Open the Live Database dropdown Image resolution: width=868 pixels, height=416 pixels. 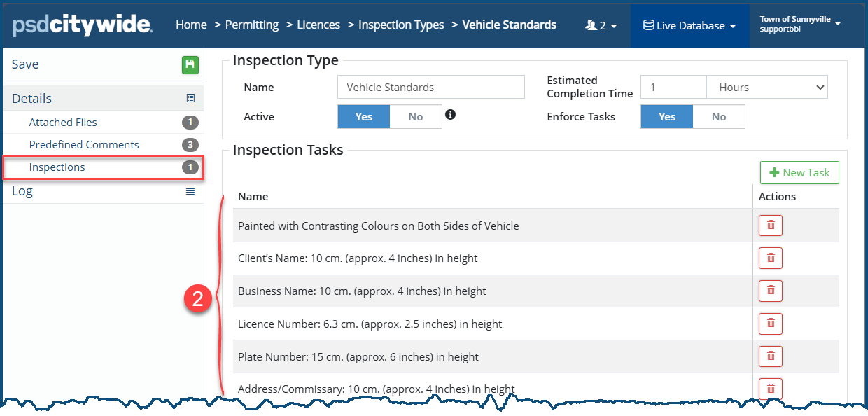(x=689, y=26)
